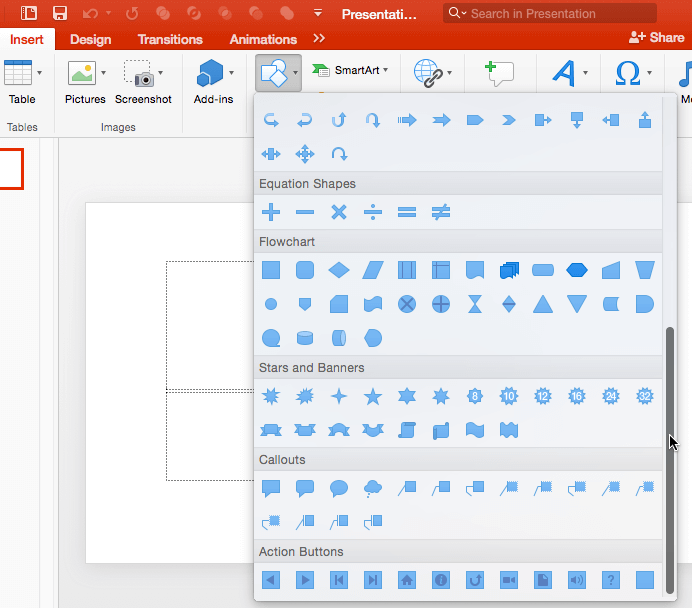
Task: Insert the flowchart cylinder disk shape
Action: [x=305, y=338]
